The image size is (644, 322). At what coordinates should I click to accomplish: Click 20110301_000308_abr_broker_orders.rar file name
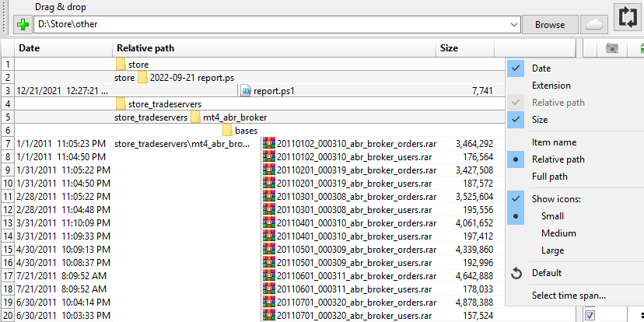point(356,197)
